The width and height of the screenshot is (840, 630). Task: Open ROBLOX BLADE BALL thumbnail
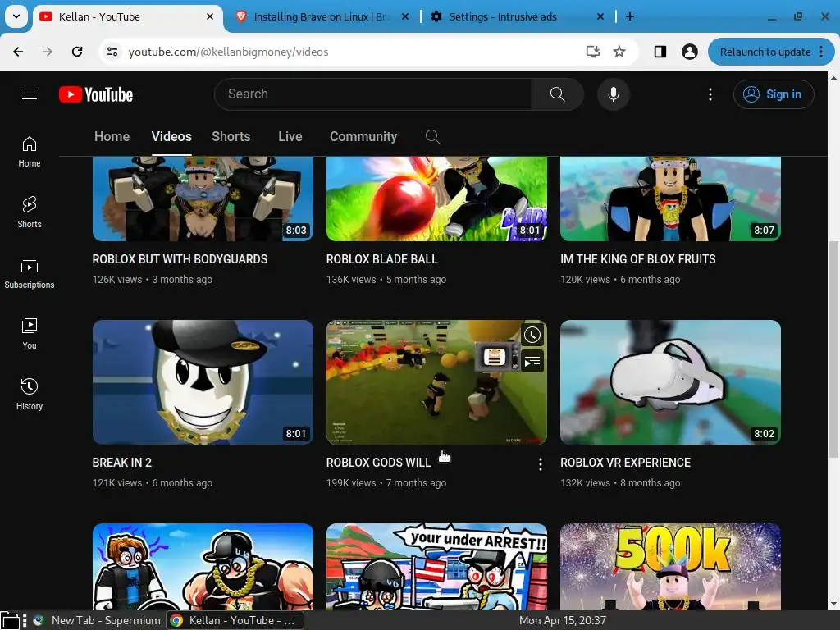tap(436, 199)
